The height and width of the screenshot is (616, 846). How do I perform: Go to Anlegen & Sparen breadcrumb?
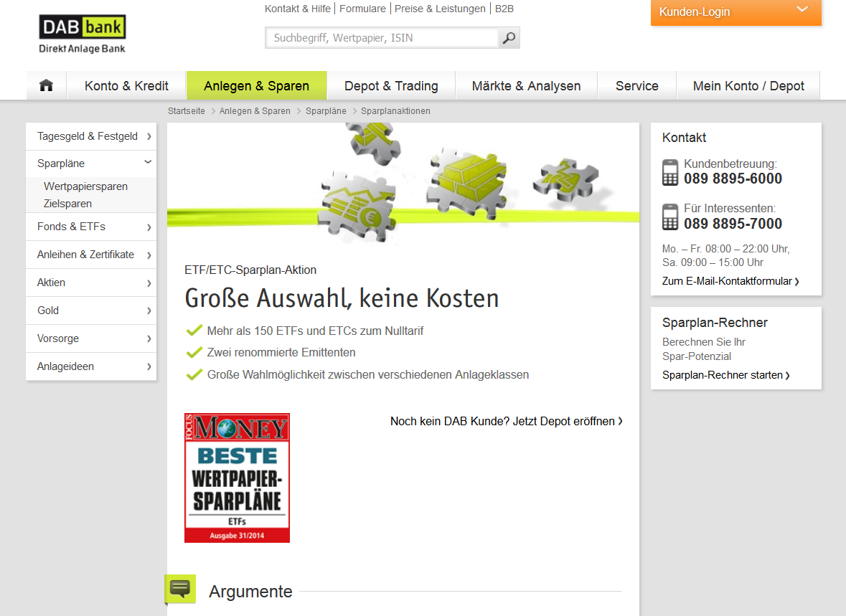point(255,110)
